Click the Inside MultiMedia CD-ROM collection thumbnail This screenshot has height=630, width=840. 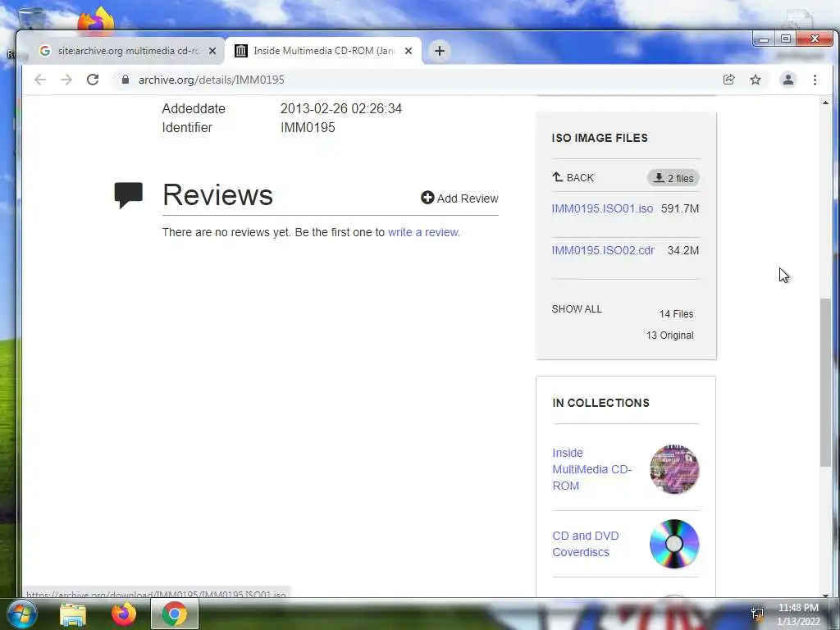pos(674,469)
